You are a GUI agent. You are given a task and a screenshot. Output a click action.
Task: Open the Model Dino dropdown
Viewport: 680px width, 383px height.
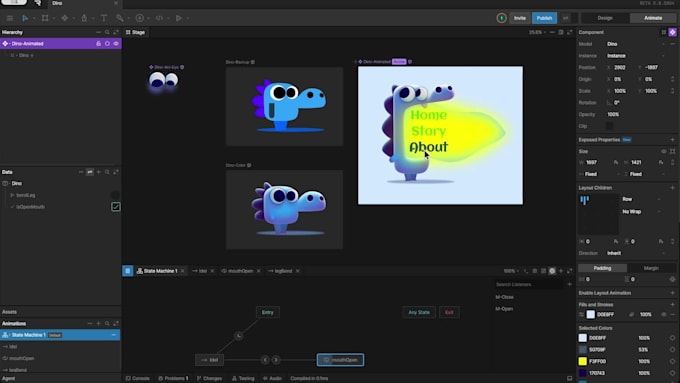(x=636, y=44)
